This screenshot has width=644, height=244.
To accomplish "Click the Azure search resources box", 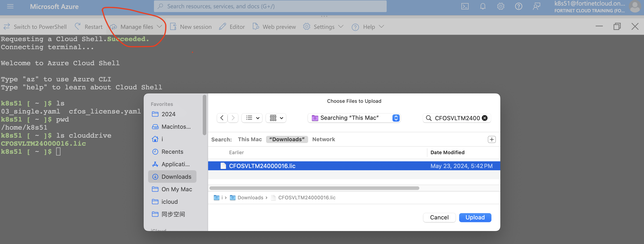I will tap(270, 6).
